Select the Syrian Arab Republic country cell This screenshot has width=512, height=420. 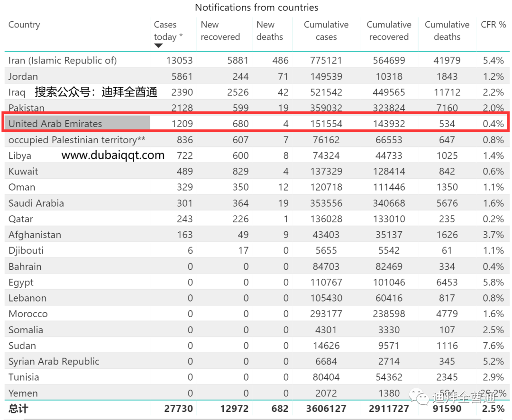[54, 361]
